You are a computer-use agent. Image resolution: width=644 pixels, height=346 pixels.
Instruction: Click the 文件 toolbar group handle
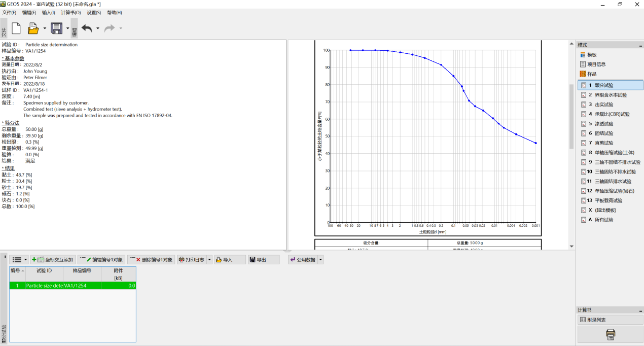4,29
